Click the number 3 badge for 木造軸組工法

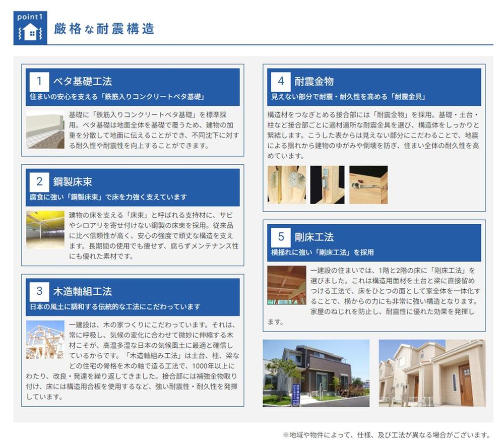(x=39, y=291)
